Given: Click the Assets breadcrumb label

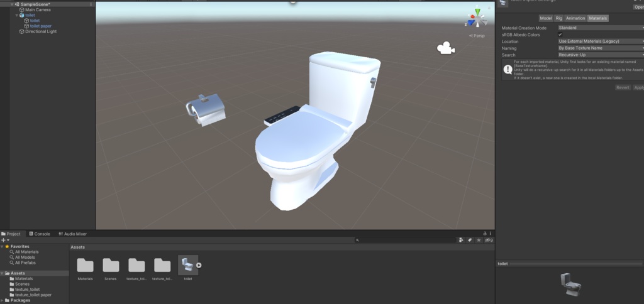Looking at the screenshot, I should click(77, 247).
